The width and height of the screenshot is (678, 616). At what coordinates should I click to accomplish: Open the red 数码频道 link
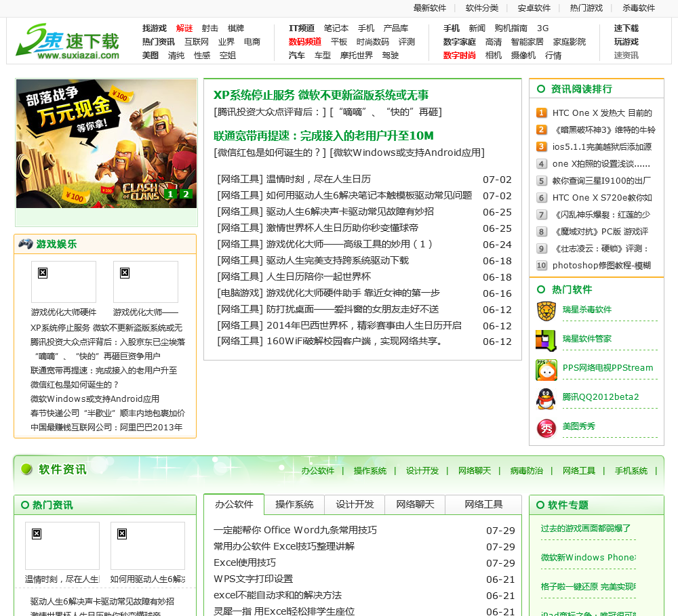(x=305, y=41)
